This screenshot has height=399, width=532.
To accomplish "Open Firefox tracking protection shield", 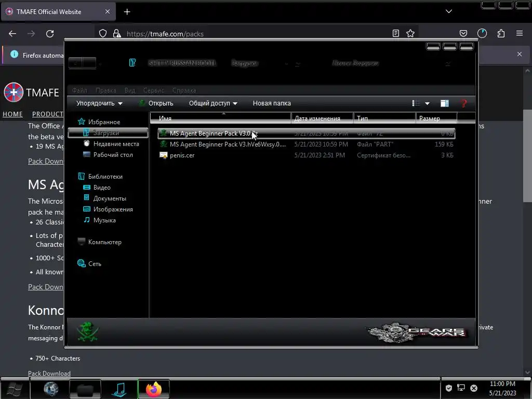I will click(103, 33).
